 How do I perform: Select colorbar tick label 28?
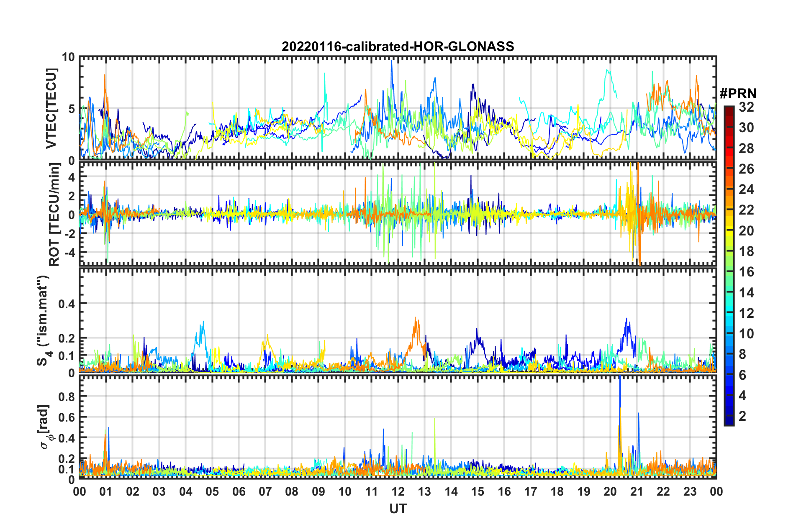746,148
